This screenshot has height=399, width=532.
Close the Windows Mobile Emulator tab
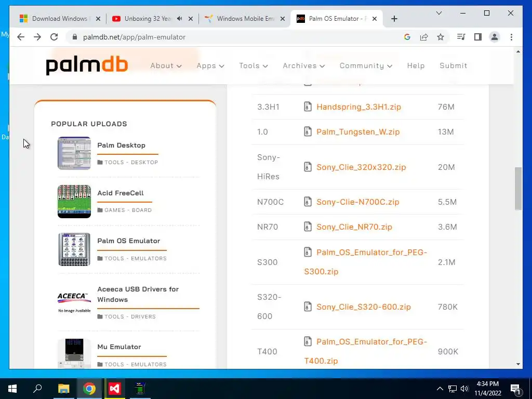(282, 19)
